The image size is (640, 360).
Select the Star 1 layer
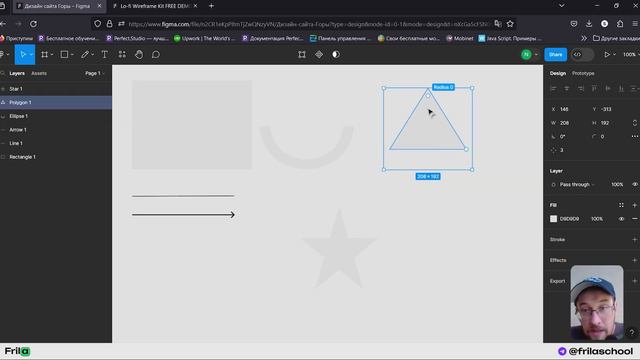click(x=56, y=89)
